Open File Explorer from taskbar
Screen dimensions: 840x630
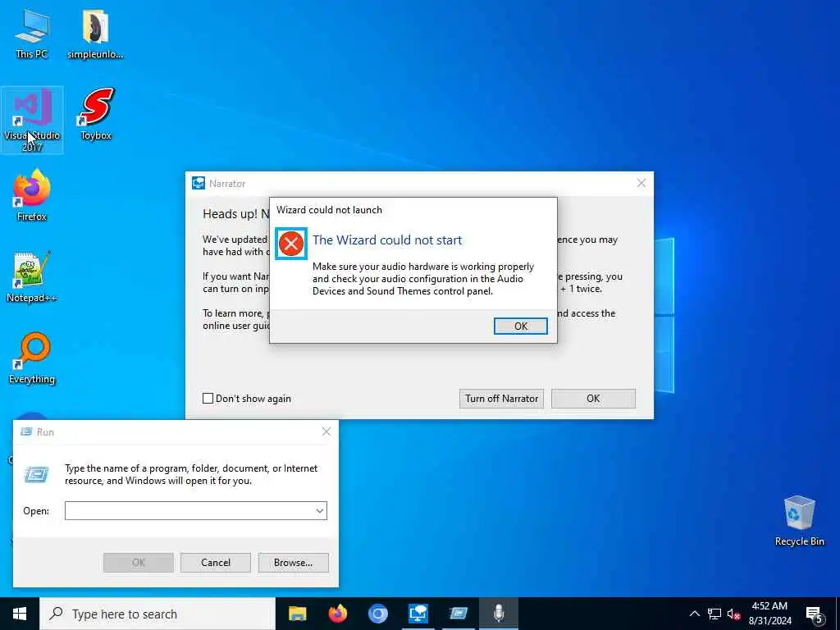[x=297, y=614]
